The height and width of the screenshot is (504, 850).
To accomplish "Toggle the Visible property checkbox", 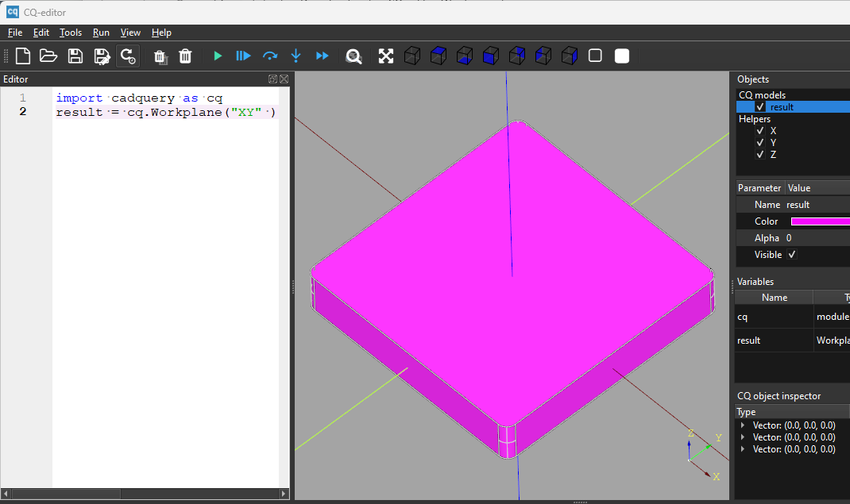I will coord(791,255).
